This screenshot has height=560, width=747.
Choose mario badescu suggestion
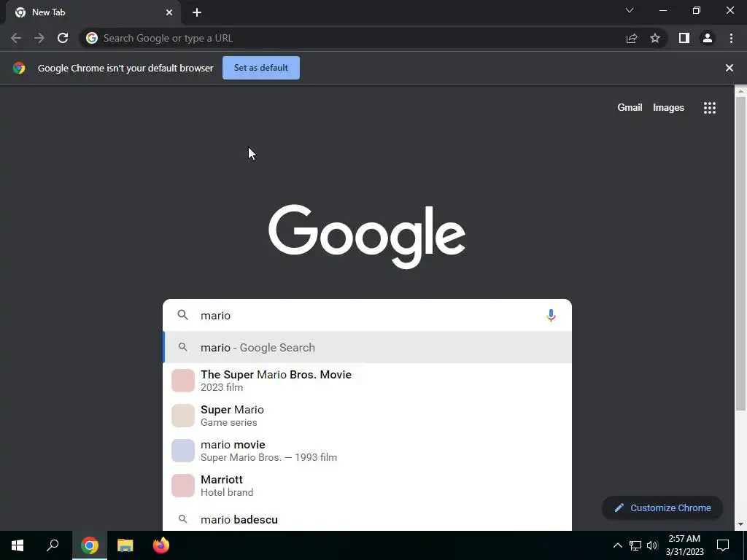(x=367, y=519)
